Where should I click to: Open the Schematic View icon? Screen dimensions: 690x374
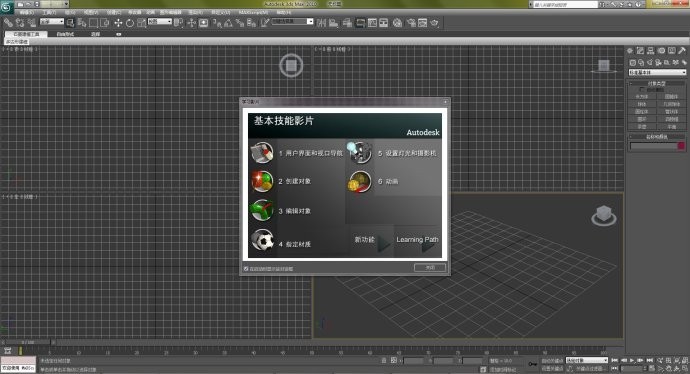coord(384,23)
